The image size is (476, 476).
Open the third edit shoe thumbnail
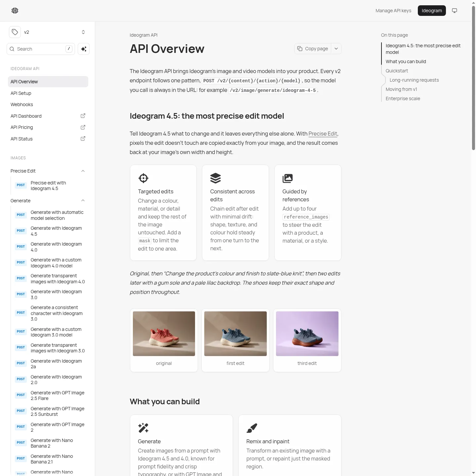pyautogui.click(x=307, y=334)
